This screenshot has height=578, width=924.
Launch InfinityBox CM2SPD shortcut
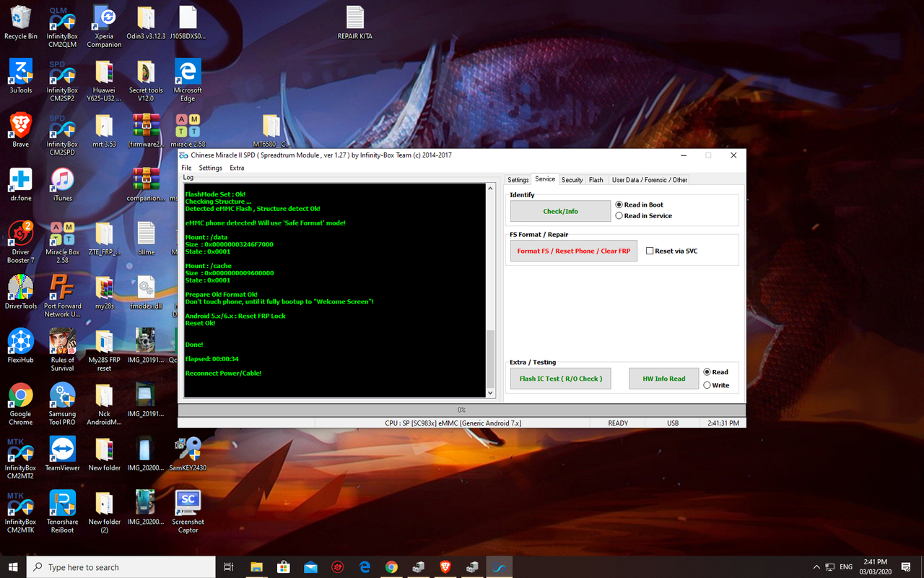coord(62,135)
